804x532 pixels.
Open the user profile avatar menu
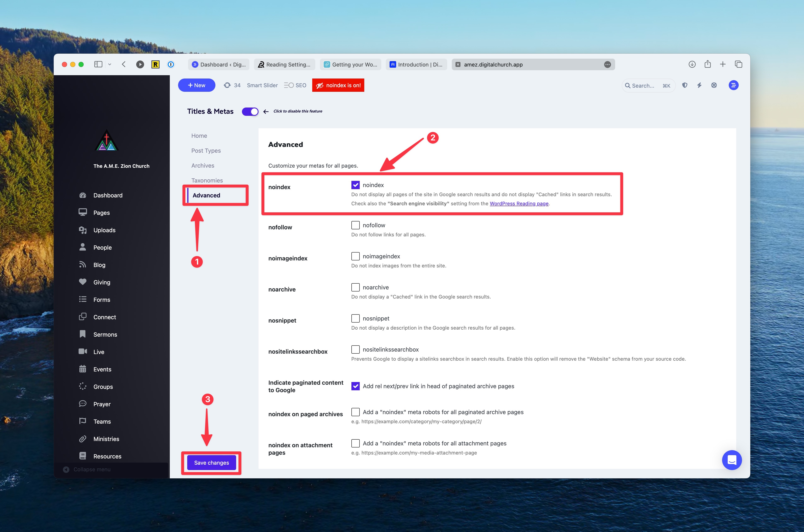[x=734, y=85]
